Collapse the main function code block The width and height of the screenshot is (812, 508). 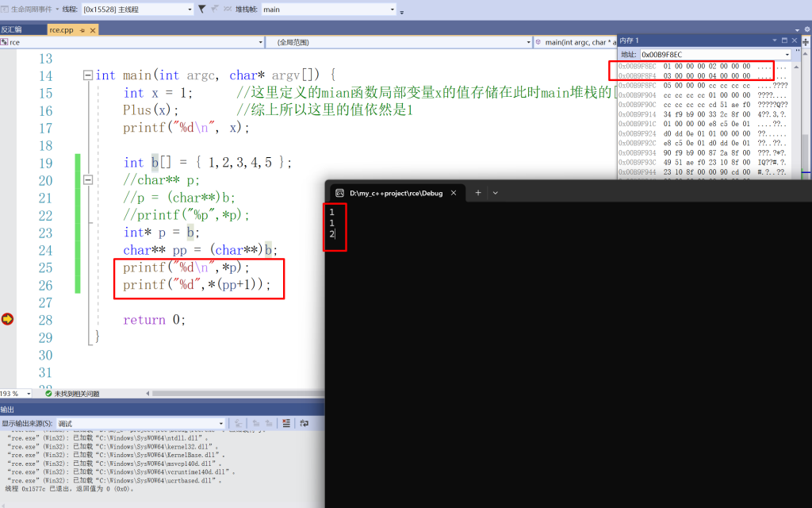[x=87, y=75]
